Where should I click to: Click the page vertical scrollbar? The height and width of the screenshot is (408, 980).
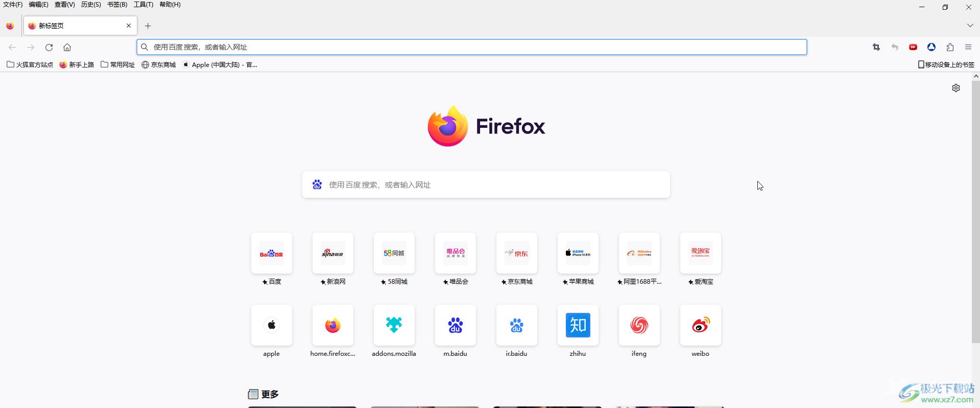(975, 212)
